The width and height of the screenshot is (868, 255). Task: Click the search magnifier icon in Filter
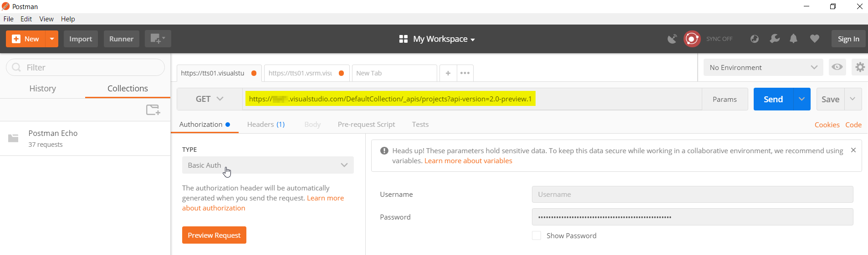[x=16, y=67]
